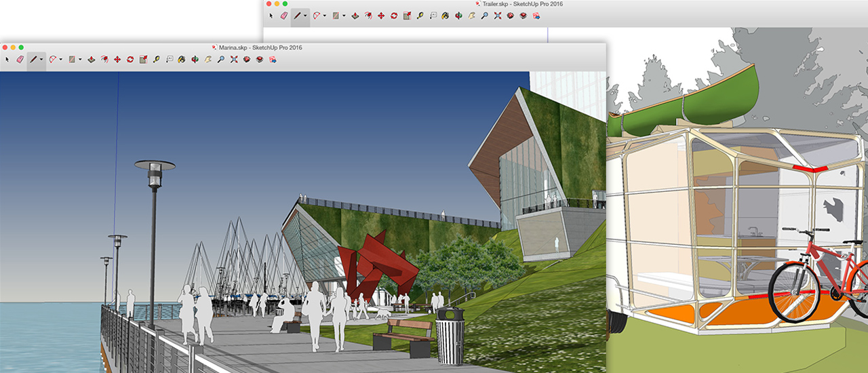This screenshot has width=868, height=373.
Task: Pick the Select arrow tool in Trailer window
Action: coord(271,15)
